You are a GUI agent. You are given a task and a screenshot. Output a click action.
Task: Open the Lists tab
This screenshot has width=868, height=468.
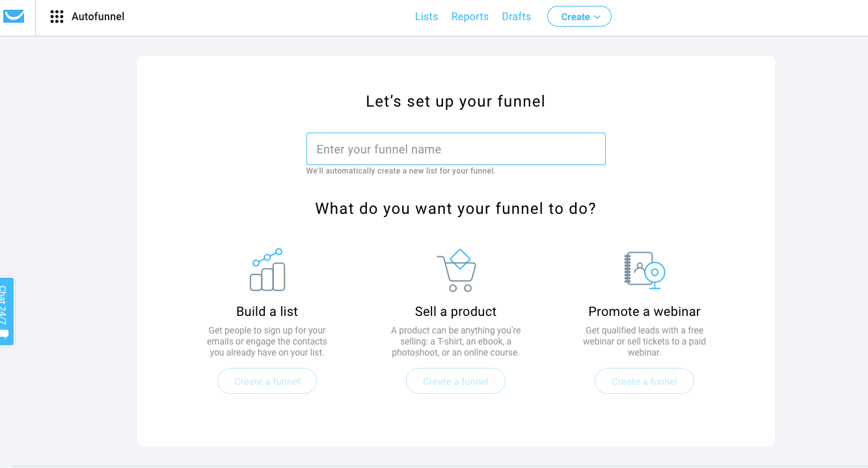tap(426, 17)
